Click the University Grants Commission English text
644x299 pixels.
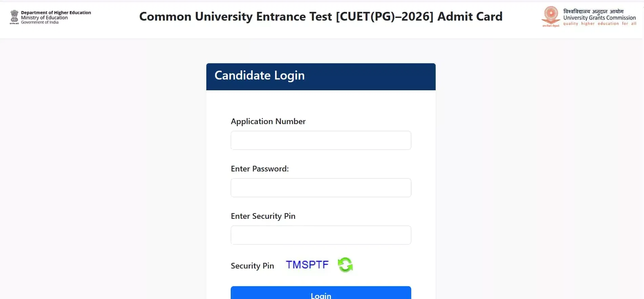(x=599, y=18)
